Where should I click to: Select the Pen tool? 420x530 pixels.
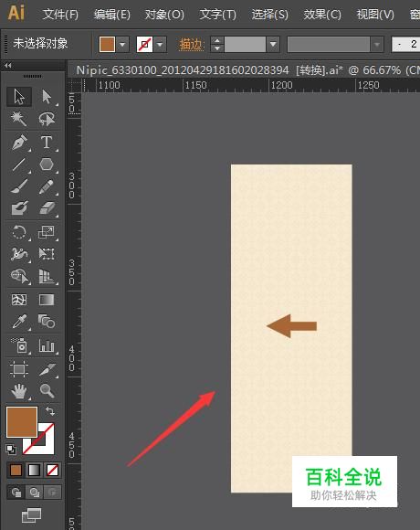19,142
